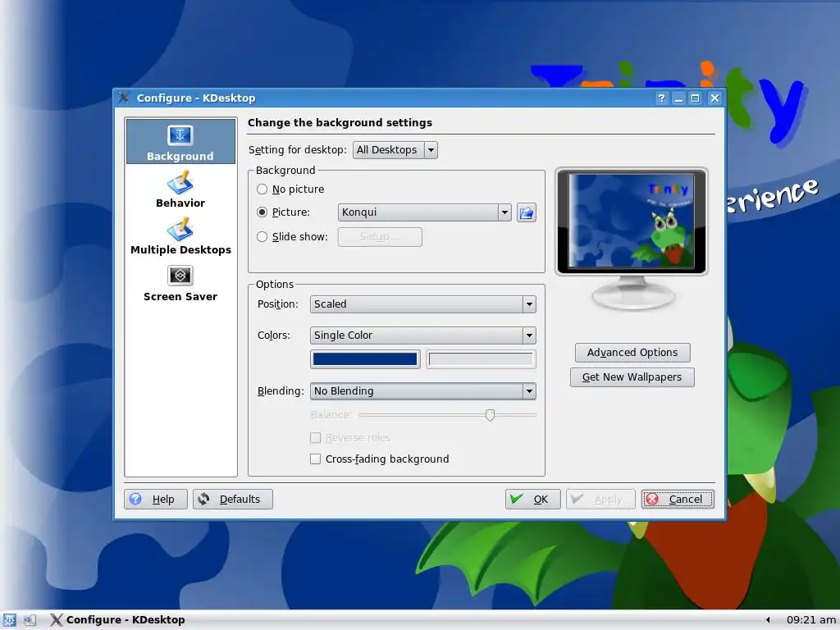Minimize the Configure - KDesktop window

678,98
